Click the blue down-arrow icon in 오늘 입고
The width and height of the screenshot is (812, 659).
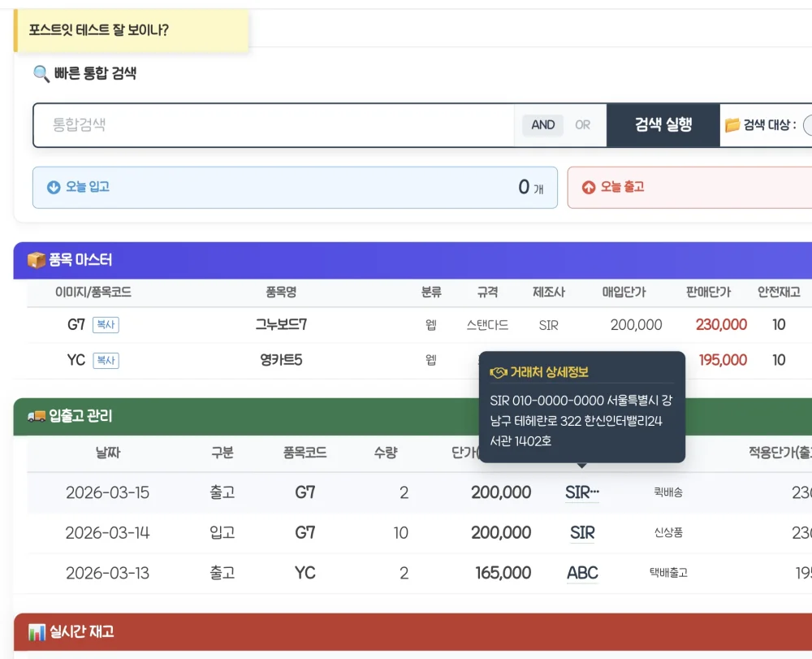54,187
